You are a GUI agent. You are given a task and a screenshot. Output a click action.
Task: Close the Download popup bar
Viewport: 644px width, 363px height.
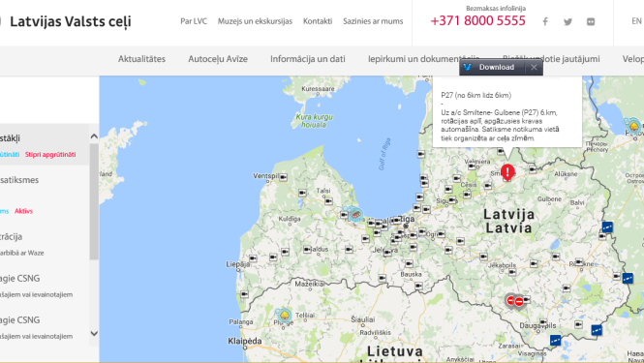point(534,68)
